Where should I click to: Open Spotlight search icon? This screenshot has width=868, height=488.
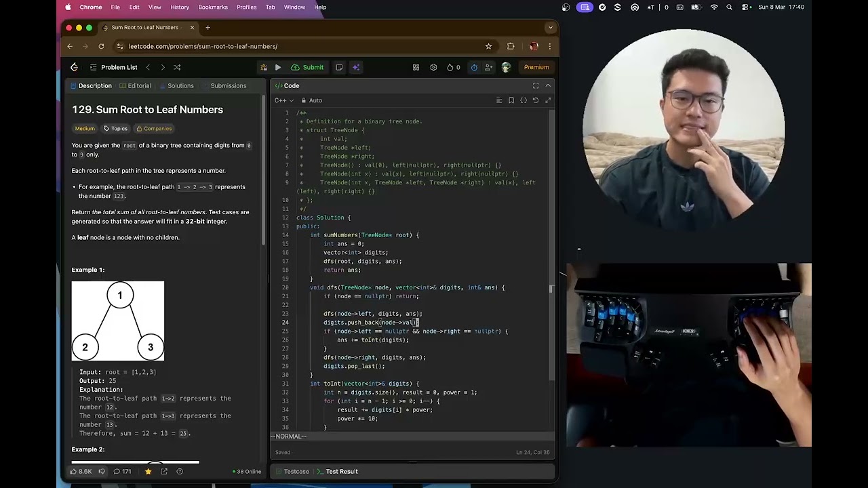point(730,7)
